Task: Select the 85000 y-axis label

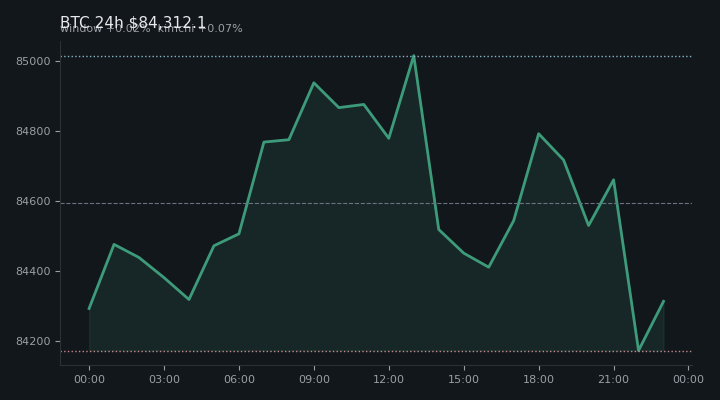Action: (33, 62)
